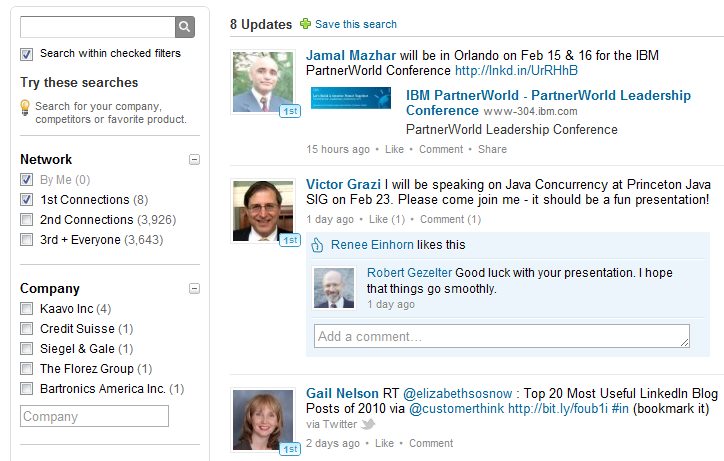
Task: Collapse the Company filter section
Action: [194, 289]
